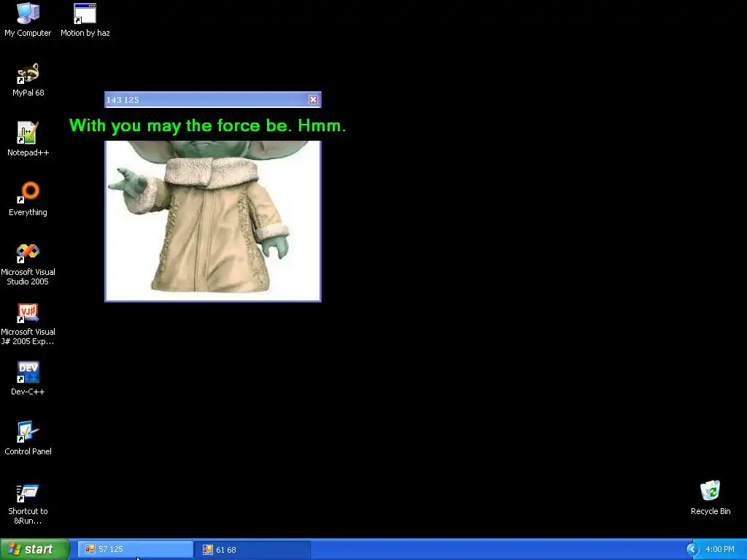The width and height of the screenshot is (747, 560).
Task: Close the '143 125' window
Action: tap(313, 99)
